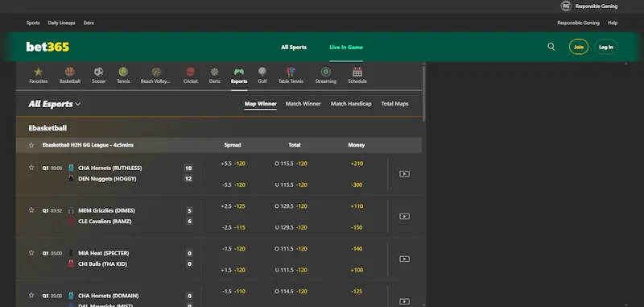644x307 pixels.
Task: Favorite the MIA Heat (SPECTER) match star
Action: 31,253
